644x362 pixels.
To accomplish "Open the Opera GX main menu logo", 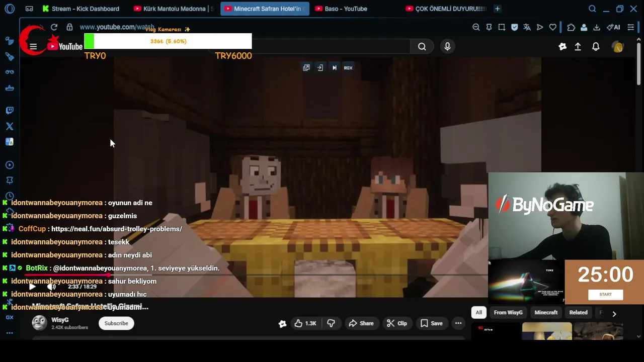I will point(9,9).
